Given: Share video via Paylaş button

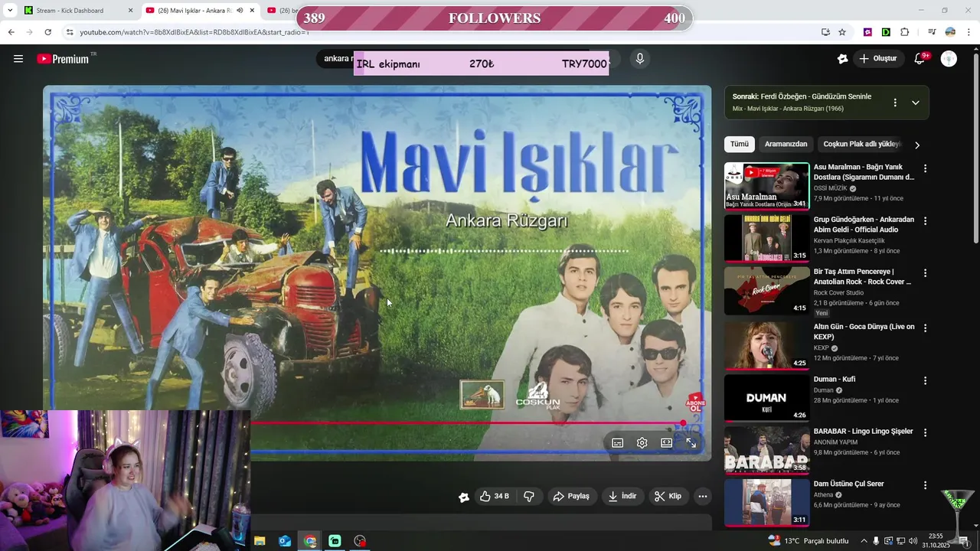Looking at the screenshot, I should coord(571,496).
